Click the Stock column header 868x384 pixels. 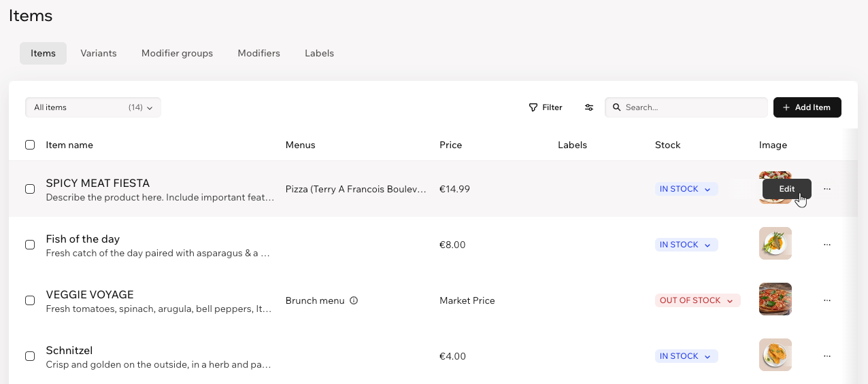coord(667,145)
